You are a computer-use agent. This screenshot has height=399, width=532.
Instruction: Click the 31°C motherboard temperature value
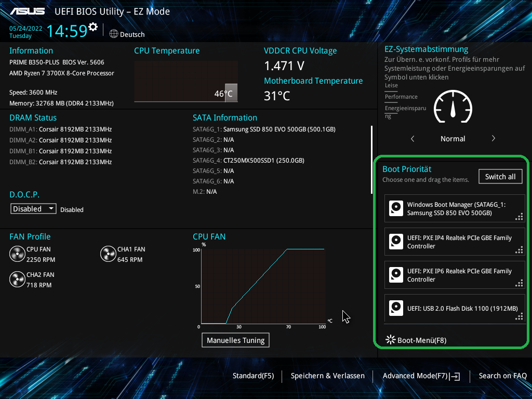pyautogui.click(x=277, y=96)
